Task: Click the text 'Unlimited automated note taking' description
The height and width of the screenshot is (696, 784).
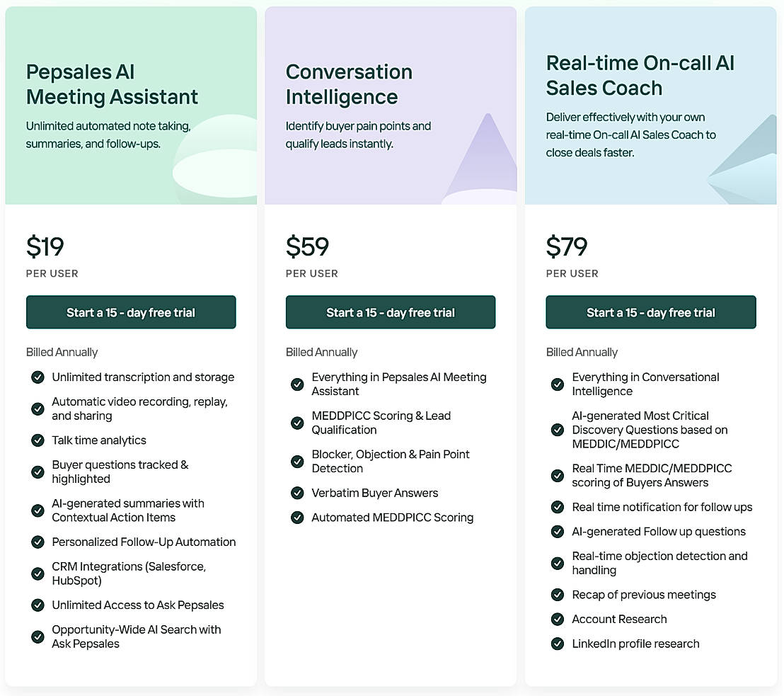Action: (108, 135)
